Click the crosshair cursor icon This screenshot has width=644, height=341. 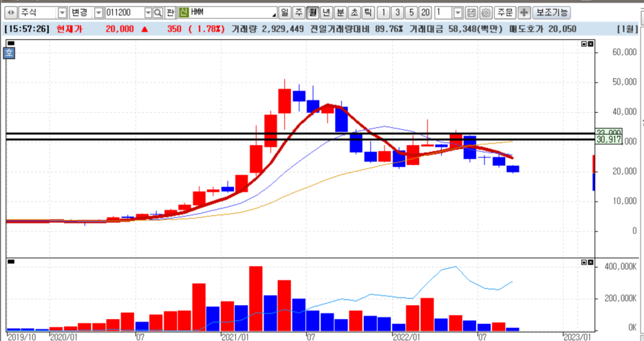[x=524, y=13]
